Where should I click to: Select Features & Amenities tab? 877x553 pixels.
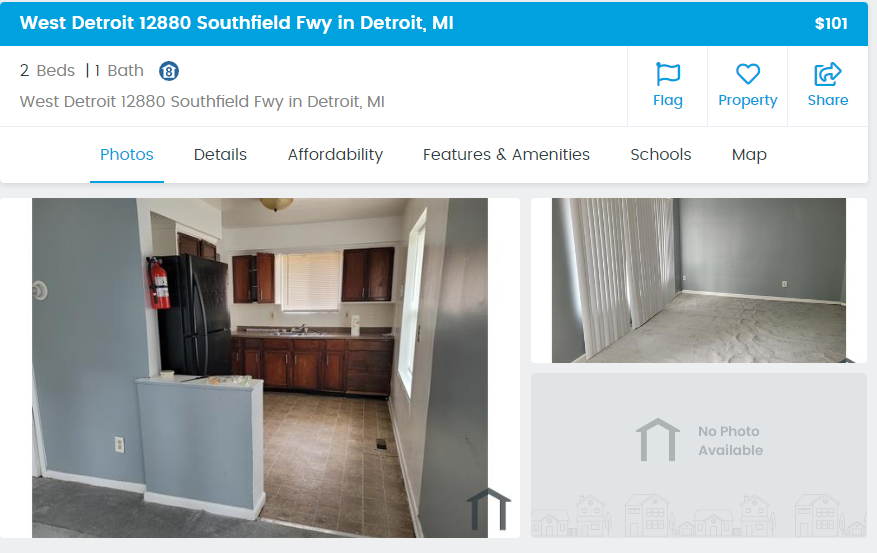point(506,154)
